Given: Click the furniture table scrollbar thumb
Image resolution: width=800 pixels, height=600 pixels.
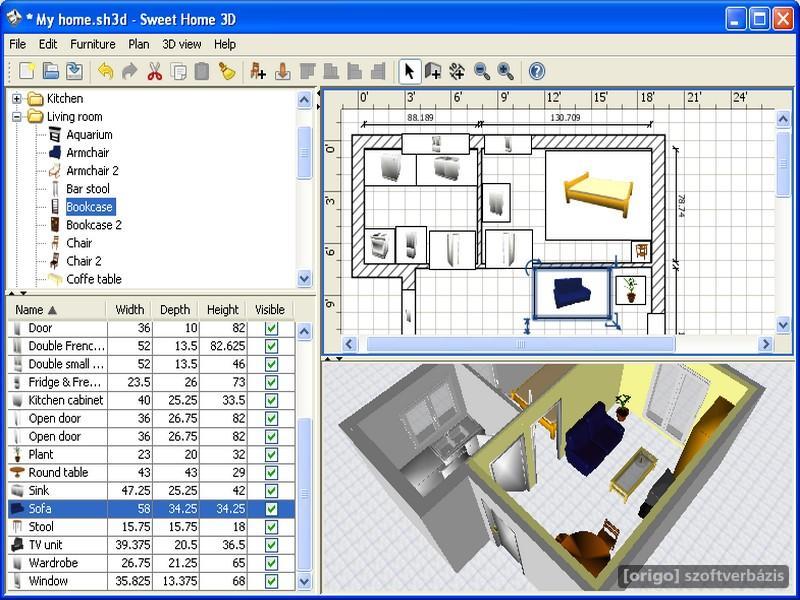Looking at the screenshot, I should 304,494.
